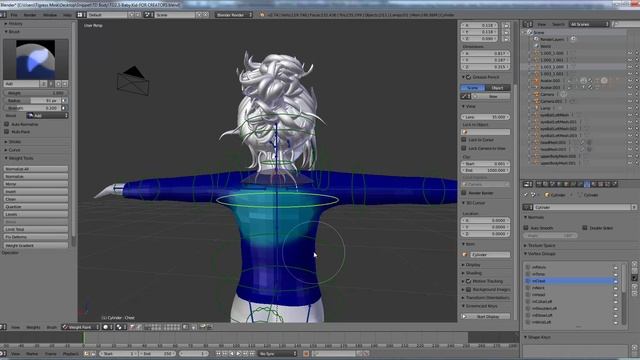Toggle the Double Sided checkbox
The width and height of the screenshot is (640, 360).
(584, 228)
